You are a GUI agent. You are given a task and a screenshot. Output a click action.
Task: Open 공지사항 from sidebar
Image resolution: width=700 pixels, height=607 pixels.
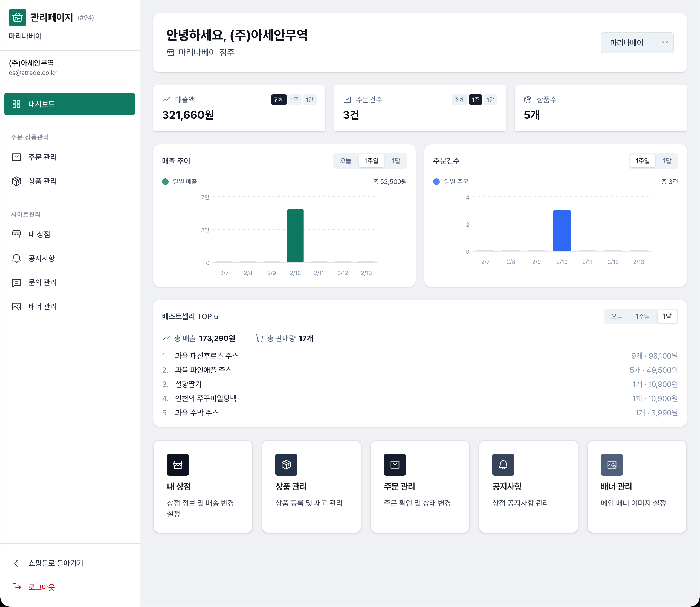70,258
